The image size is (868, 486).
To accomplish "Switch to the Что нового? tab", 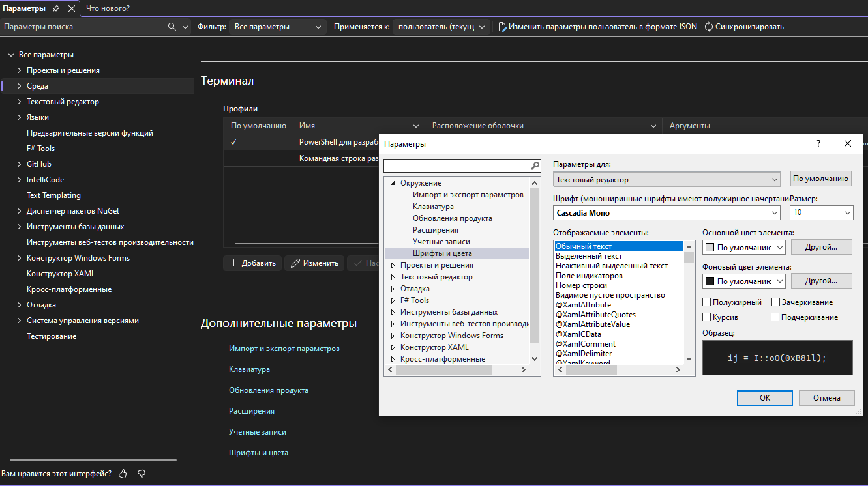I will click(108, 8).
